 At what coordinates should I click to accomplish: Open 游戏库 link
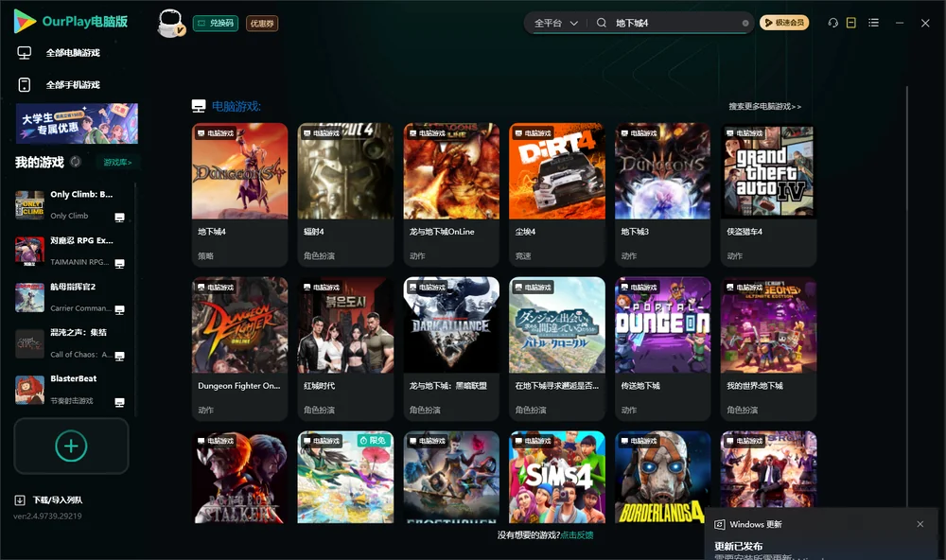point(117,162)
